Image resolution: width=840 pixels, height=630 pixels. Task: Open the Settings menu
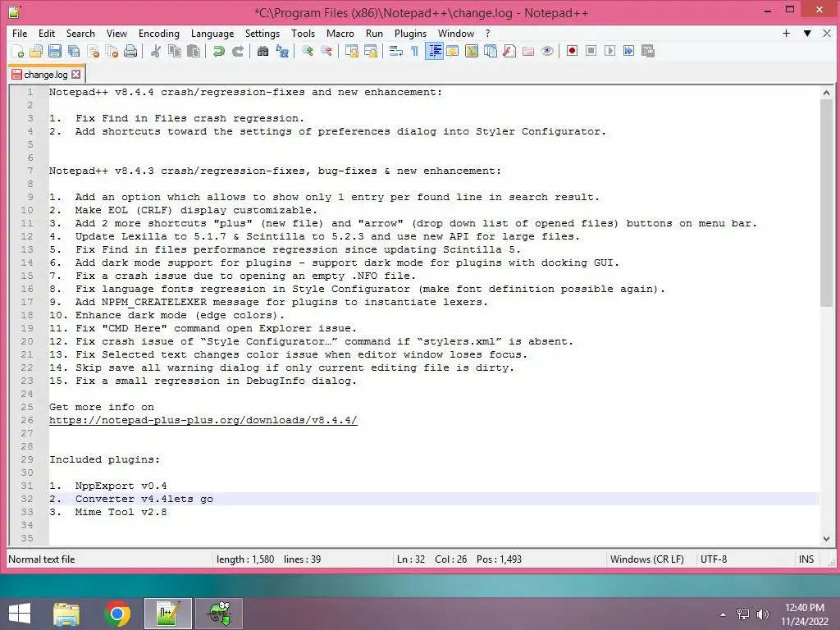(262, 33)
